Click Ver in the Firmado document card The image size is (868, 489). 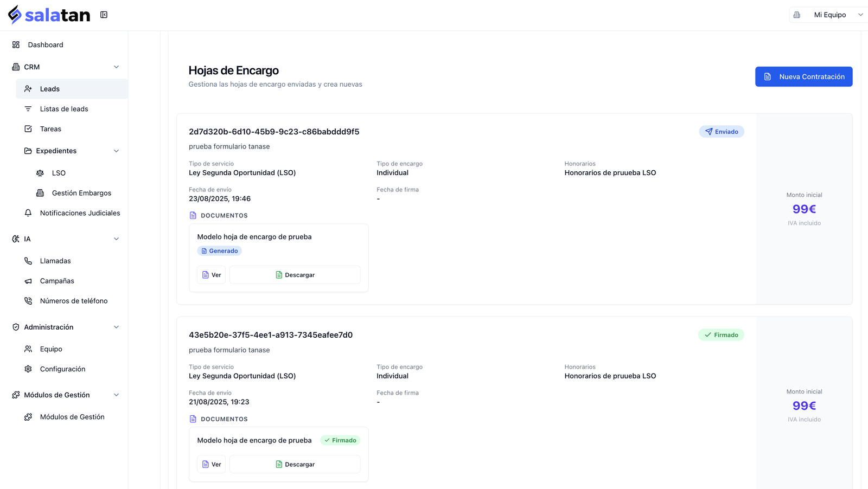pyautogui.click(x=211, y=464)
